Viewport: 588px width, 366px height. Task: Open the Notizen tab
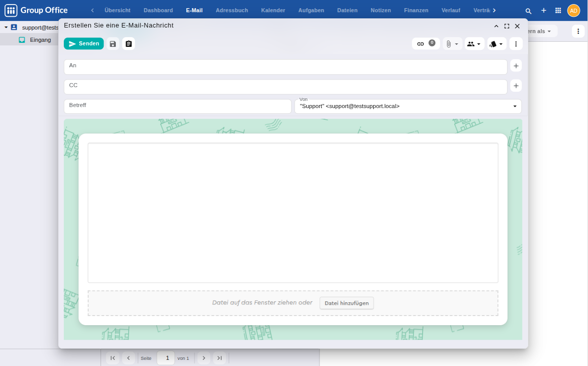(x=381, y=11)
